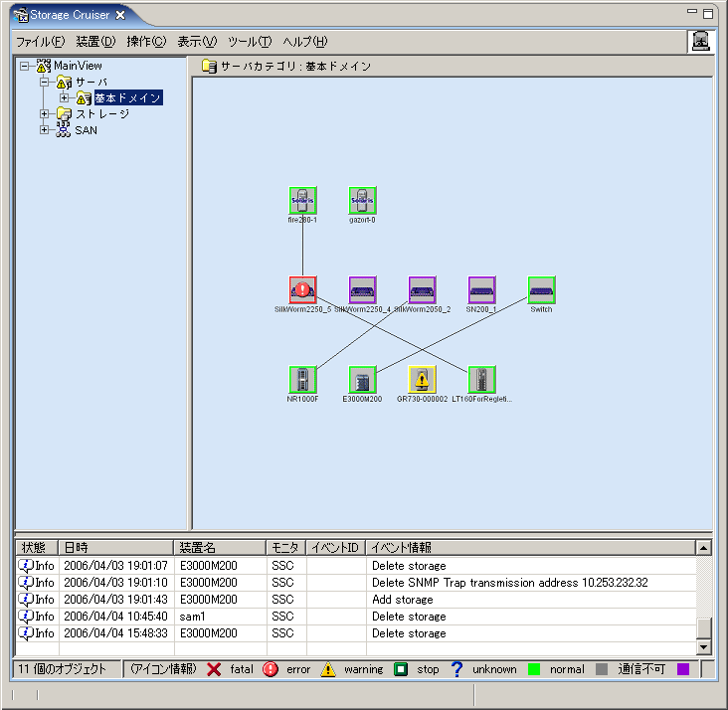
Task: Expand the ストレージ tree node
Action: pyautogui.click(x=45, y=113)
